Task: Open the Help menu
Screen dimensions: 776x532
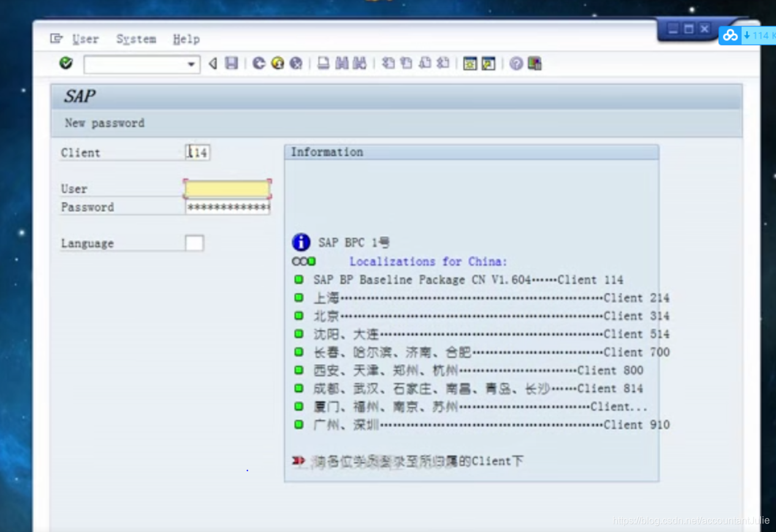Action: tap(186, 39)
